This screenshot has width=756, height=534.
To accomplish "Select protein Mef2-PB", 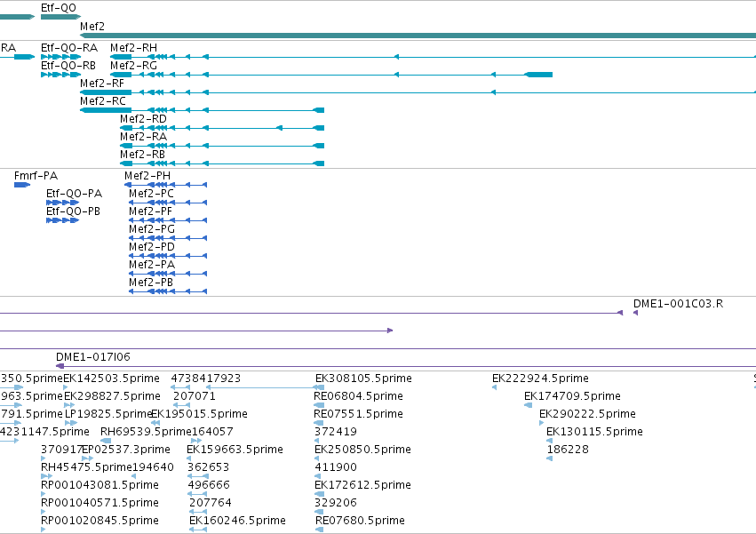I will (x=168, y=291).
